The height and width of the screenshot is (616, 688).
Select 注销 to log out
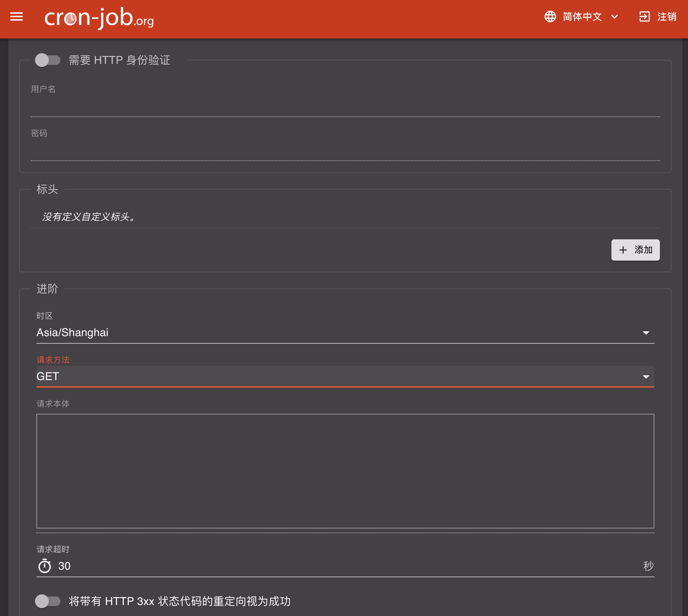[667, 16]
